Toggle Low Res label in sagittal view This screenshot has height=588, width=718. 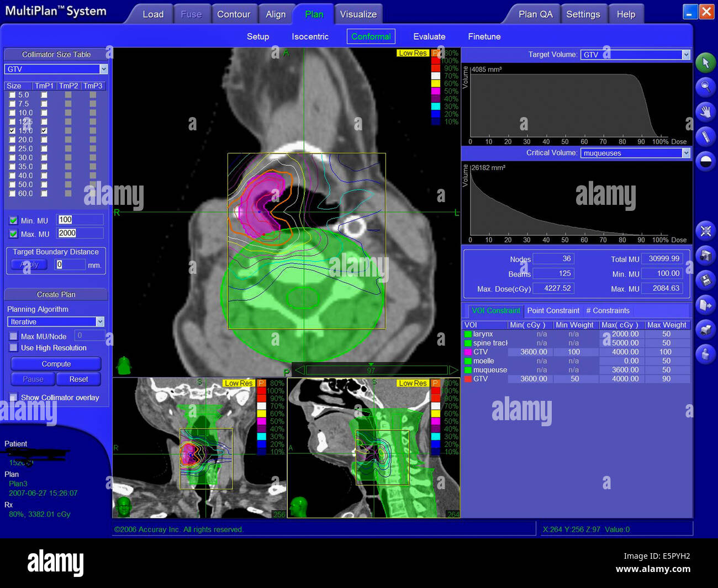point(413,383)
